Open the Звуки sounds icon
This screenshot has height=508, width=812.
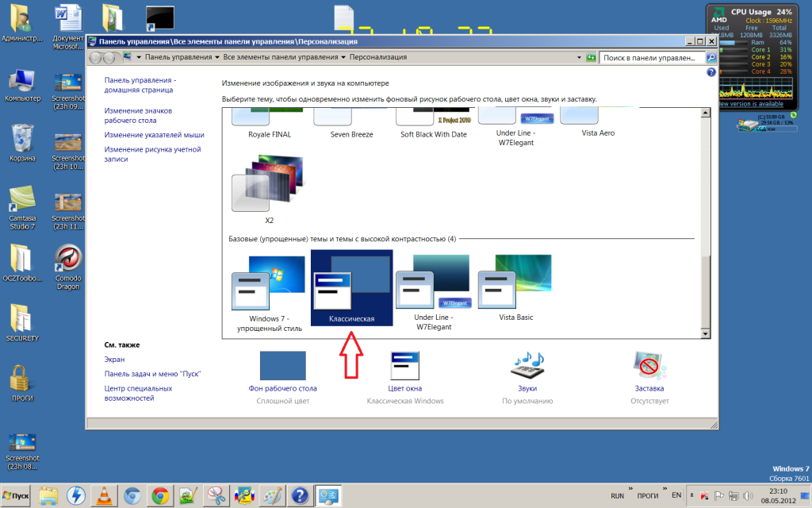coord(527,365)
